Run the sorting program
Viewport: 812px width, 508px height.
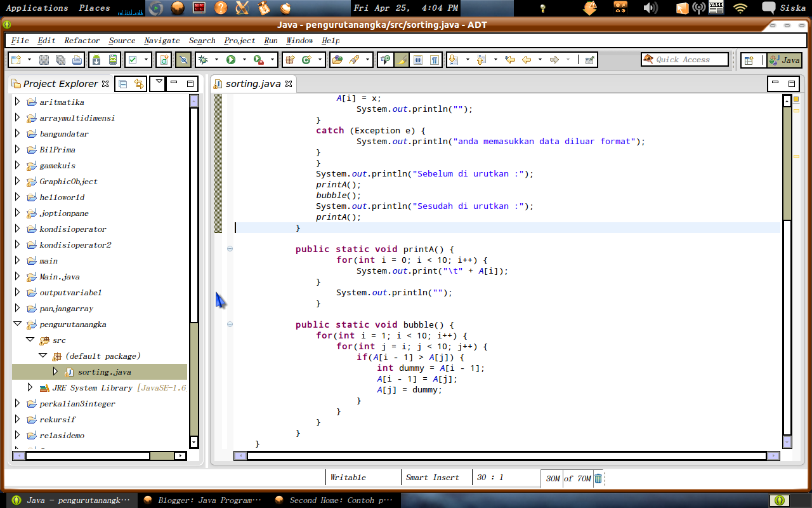(230, 59)
